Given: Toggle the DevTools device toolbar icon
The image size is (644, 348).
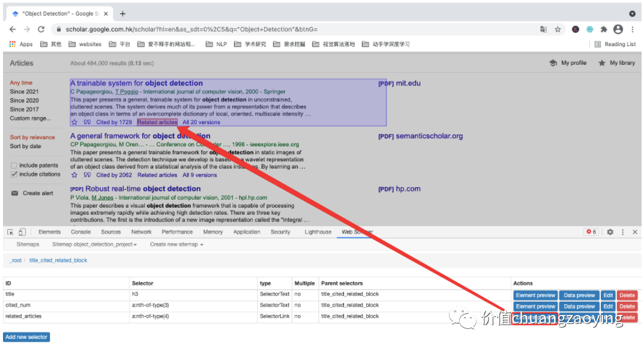Looking at the screenshot, I should 22,232.
